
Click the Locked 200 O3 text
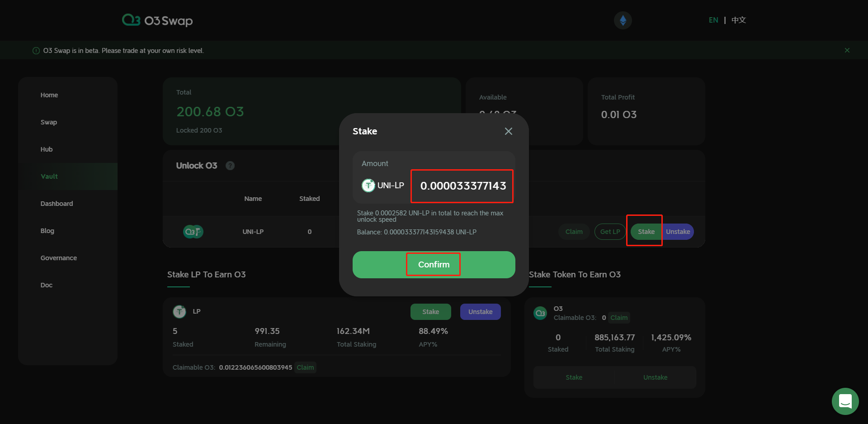[199, 130]
